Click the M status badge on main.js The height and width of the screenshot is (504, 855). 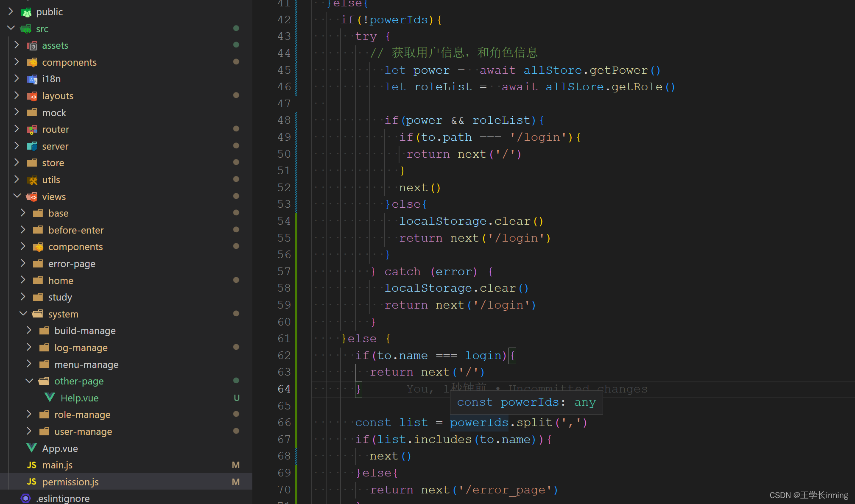coord(236,465)
